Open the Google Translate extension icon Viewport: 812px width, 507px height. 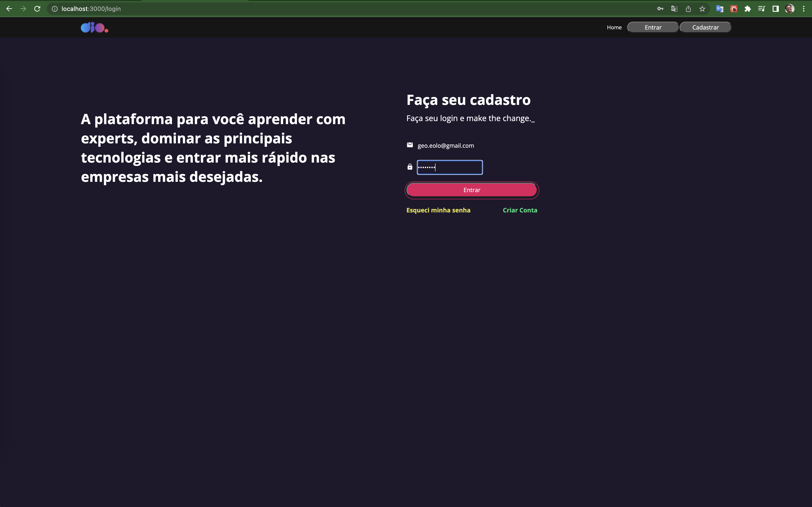pos(720,9)
